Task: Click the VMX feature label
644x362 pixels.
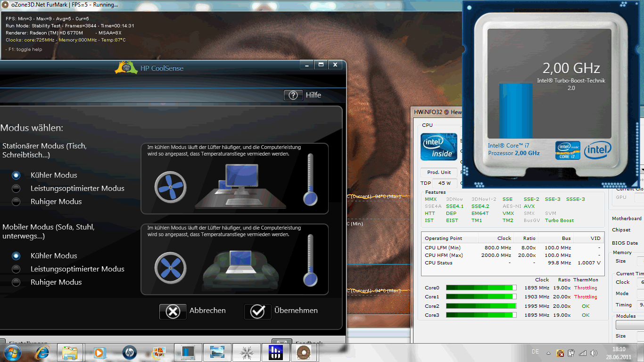Action: 508,214
